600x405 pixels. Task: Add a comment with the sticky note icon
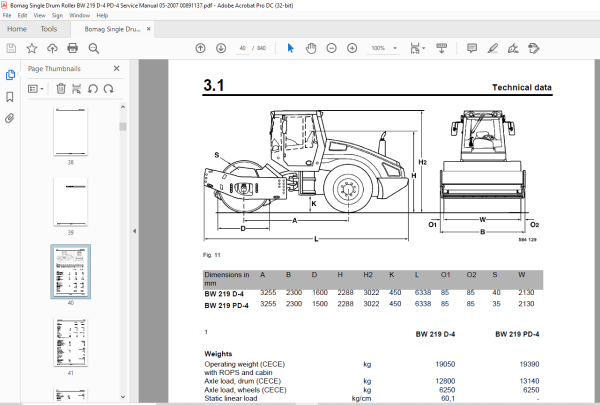[x=472, y=48]
